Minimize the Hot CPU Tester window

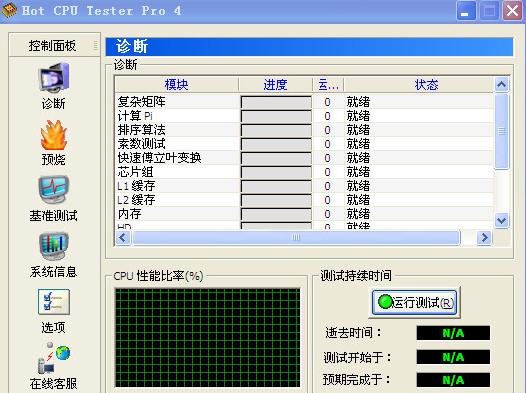point(466,11)
